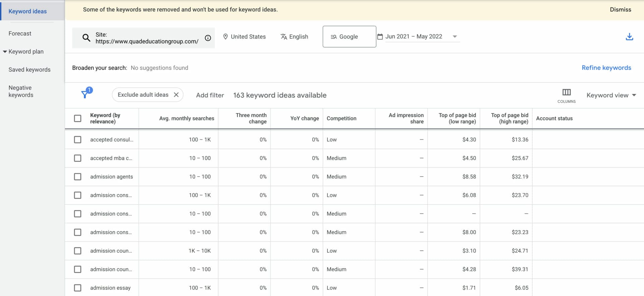This screenshot has width=644, height=296.
Task: Sort by Avg. monthly searches column
Action: [x=186, y=118]
